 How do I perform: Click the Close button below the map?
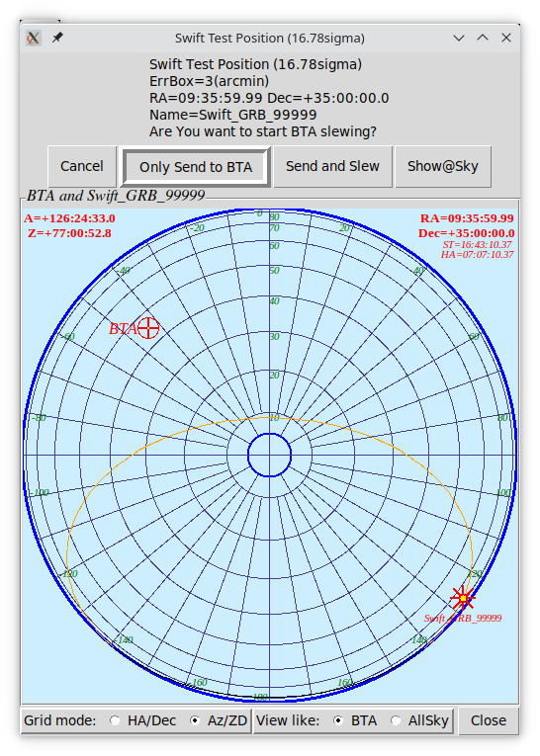tap(489, 720)
